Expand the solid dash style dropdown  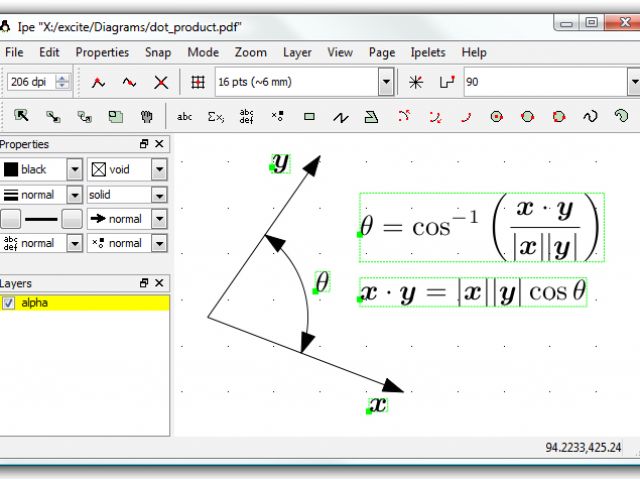coord(159,194)
